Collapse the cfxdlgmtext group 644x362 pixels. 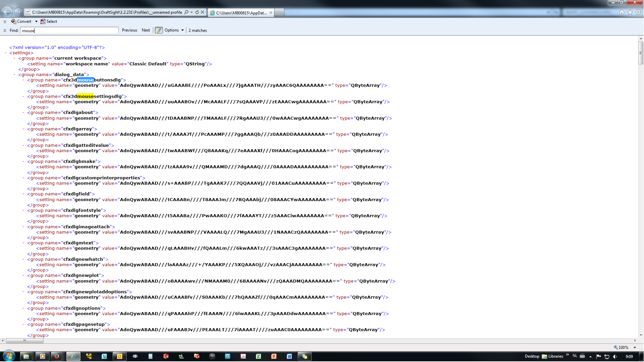23,243
